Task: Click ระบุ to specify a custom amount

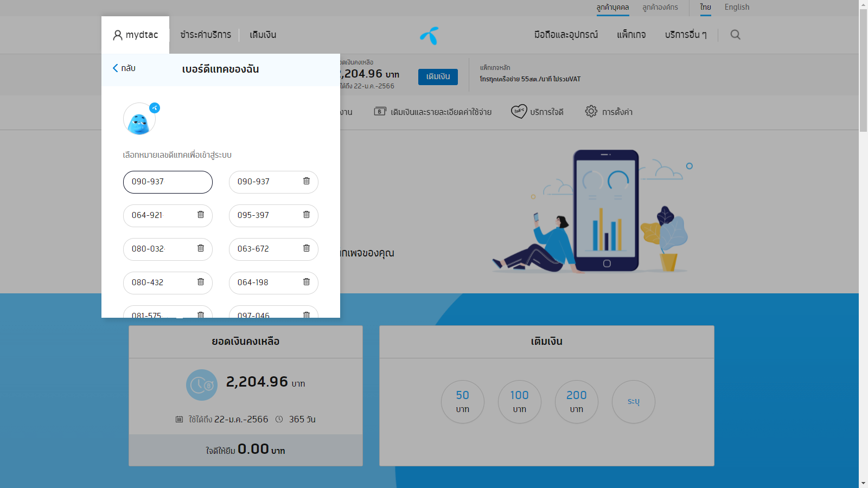Action: pyautogui.click(x=634, y=402)
